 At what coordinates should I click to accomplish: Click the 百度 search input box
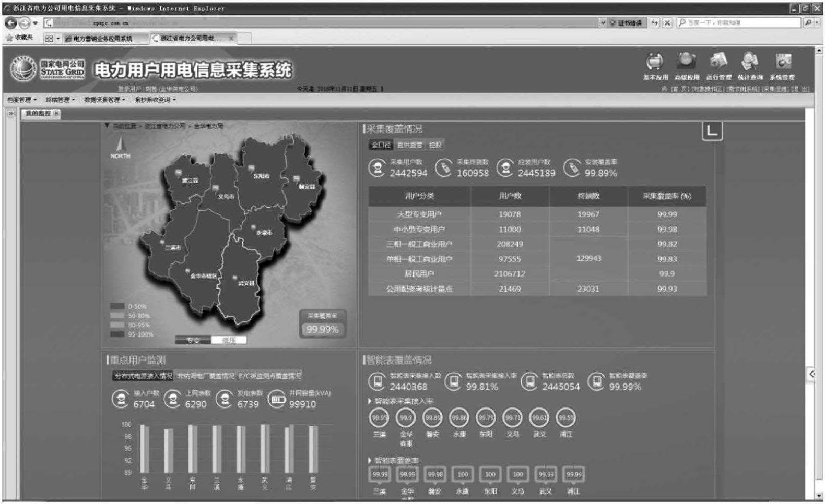point(739,22)
